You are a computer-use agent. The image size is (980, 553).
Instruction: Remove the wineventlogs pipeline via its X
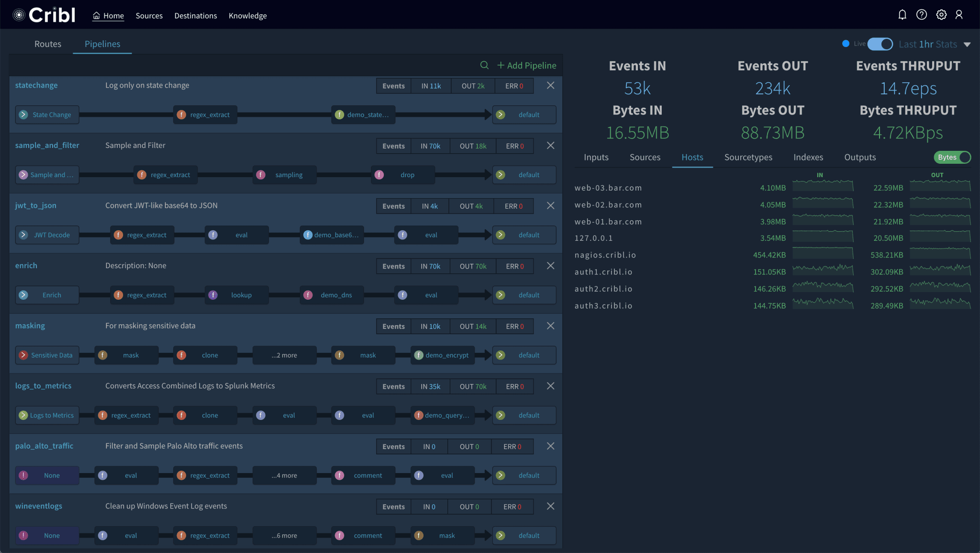(550, 506)
